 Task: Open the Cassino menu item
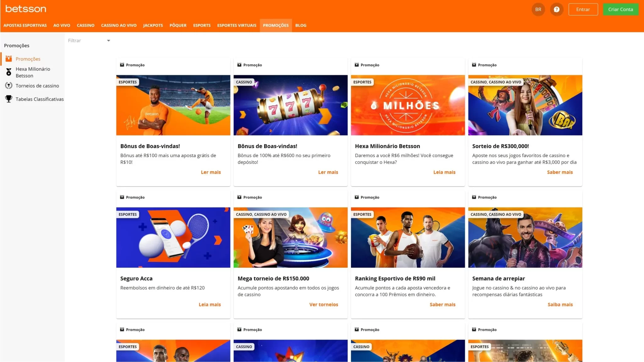coord(86,25)
